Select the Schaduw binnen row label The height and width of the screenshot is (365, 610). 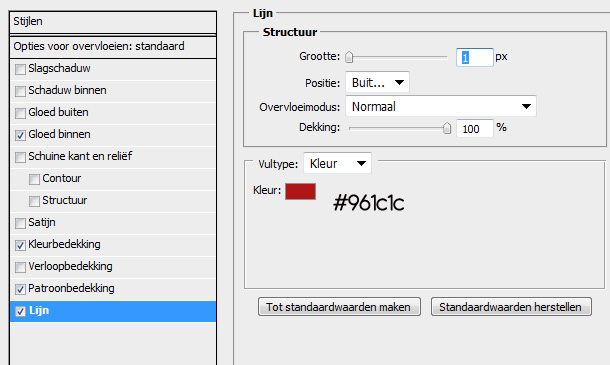click(x=67, y=90)
